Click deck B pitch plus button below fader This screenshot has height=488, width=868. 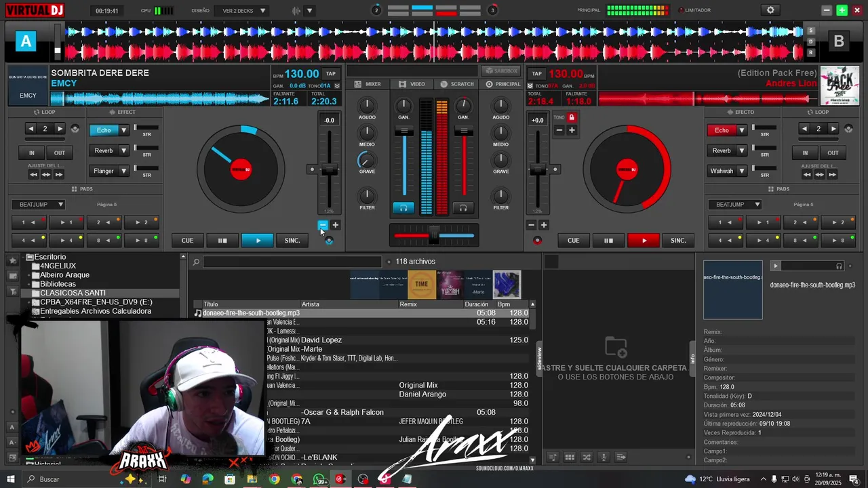543,225
